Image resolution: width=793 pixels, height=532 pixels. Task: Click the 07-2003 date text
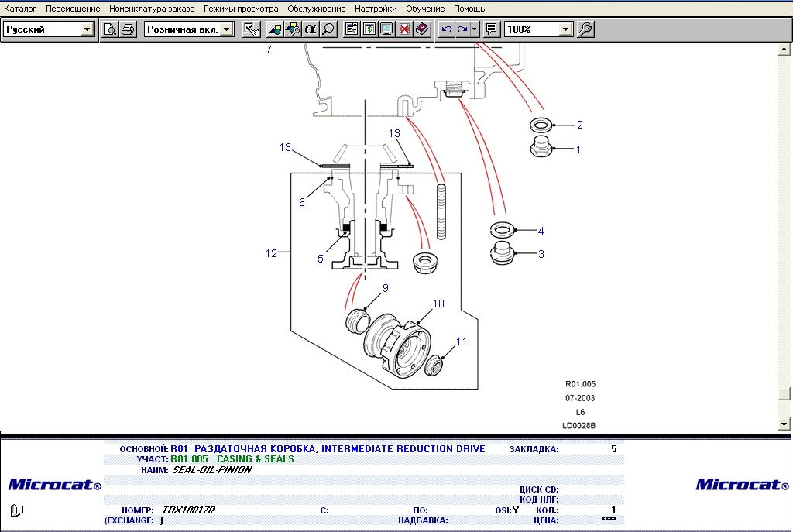pos(580,398)
